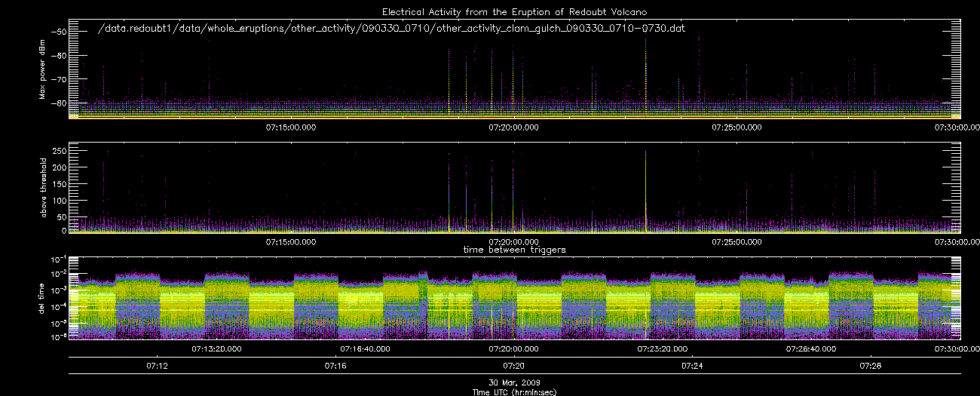Click the 200 tick on above threshold axis

point(60,168)
